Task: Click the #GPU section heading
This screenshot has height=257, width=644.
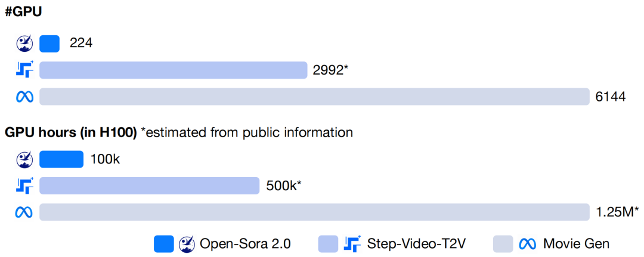Action: (x=23, y=12)
